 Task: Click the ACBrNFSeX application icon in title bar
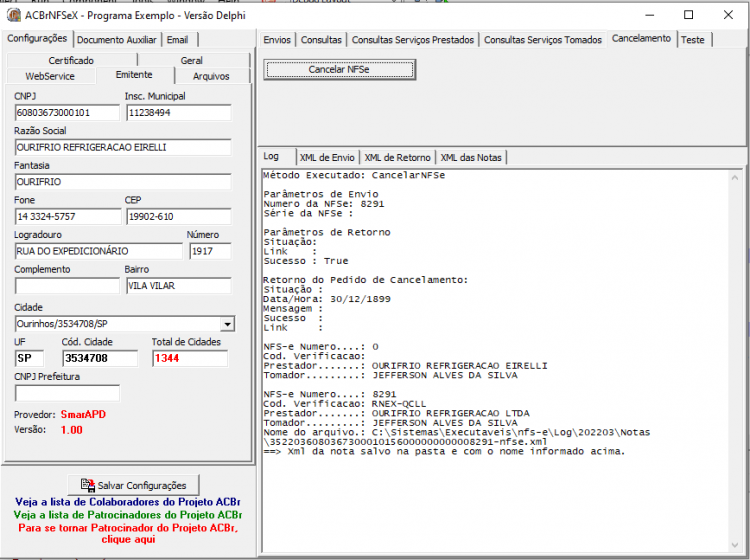coord(14,15)
